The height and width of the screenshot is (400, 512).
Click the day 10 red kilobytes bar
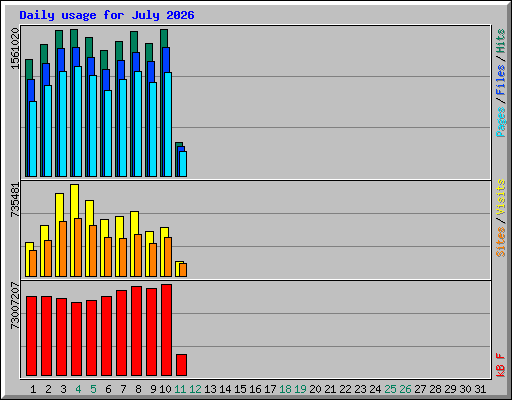[x=166, y=330]
